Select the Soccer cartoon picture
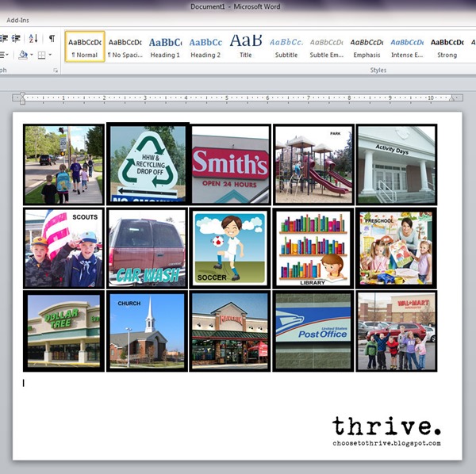476x474 pixels. 230,248
